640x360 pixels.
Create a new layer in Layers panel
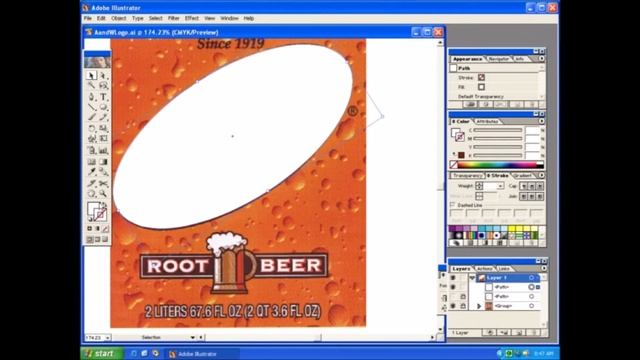tap(519, 333)
